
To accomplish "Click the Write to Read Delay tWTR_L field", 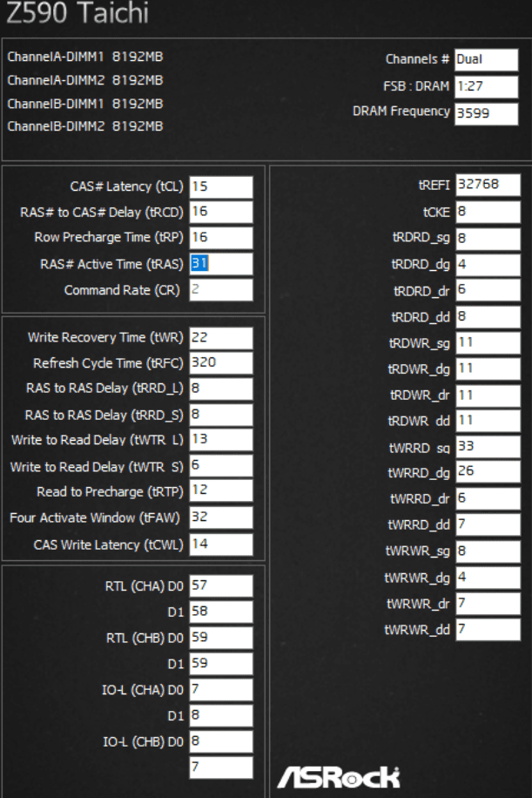I will tap(221, 440).
